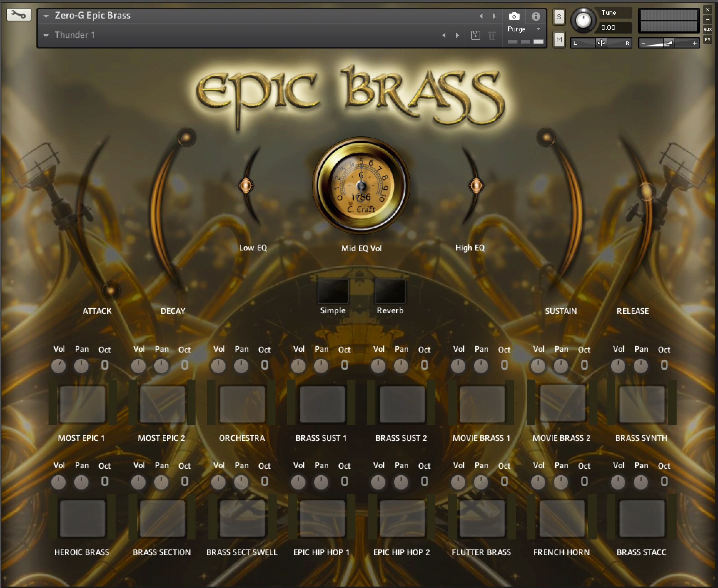Viewport: 718px width, 588px height.
Task: Enable the BRASS SYNTH pad
Action: point(642,404)
